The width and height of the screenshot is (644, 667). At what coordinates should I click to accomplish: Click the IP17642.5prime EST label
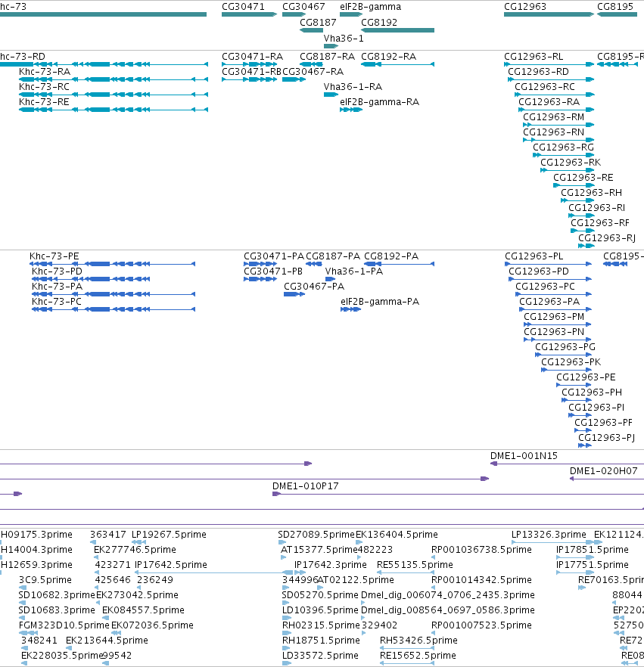(x=171, y=565)
